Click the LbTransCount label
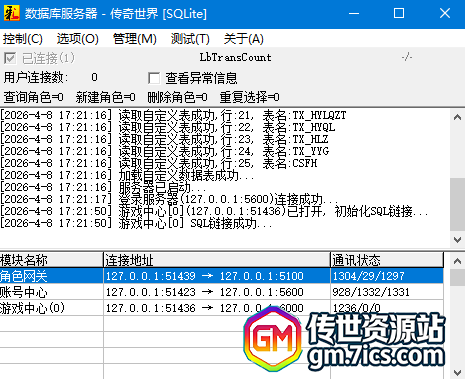 point(235,57)
